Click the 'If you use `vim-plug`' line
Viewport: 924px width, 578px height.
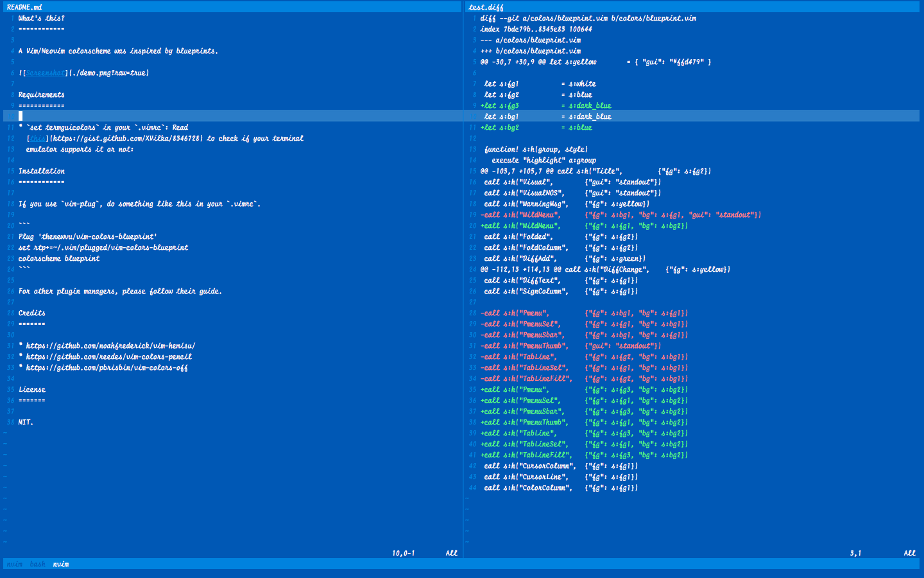pos(139,204)
